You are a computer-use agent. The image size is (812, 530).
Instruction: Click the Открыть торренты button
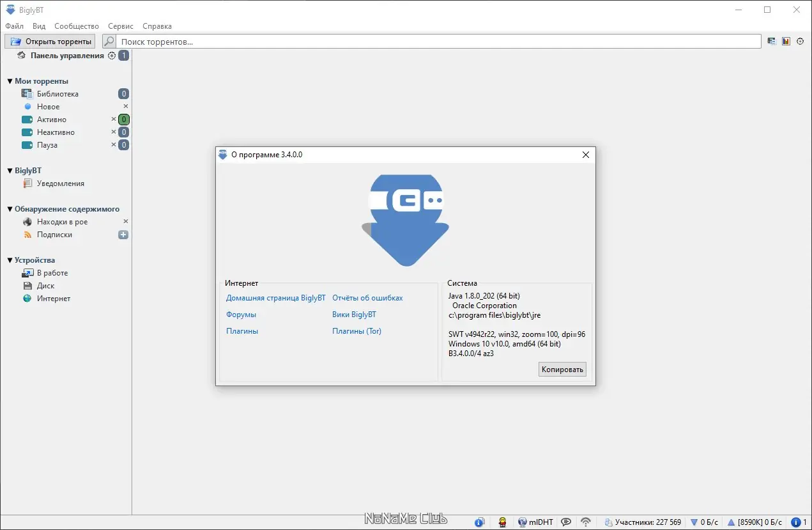click(50, 42)
